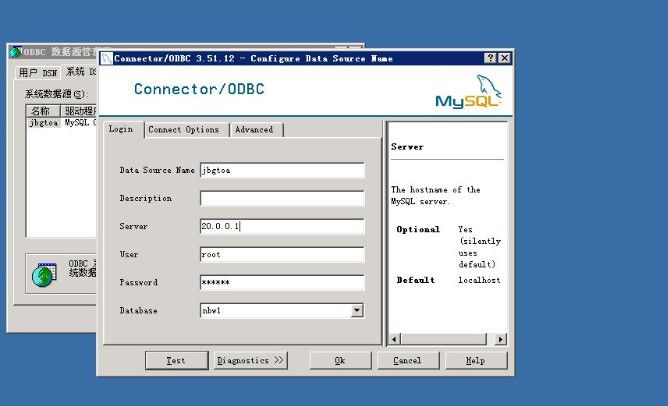Click the help panel scroll right arrow
This screenshot has height=406, width=668.
click(x=501, y=339)
